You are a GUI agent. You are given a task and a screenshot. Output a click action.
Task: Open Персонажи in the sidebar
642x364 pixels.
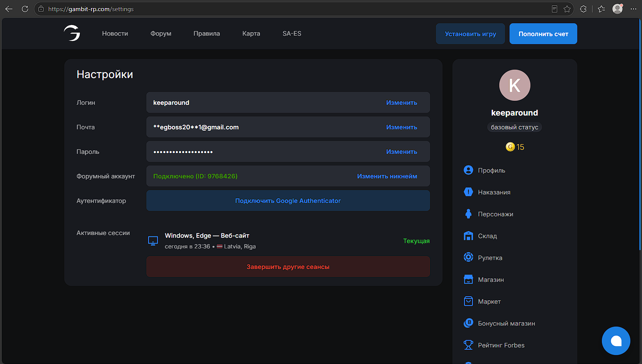pos(495,214)
